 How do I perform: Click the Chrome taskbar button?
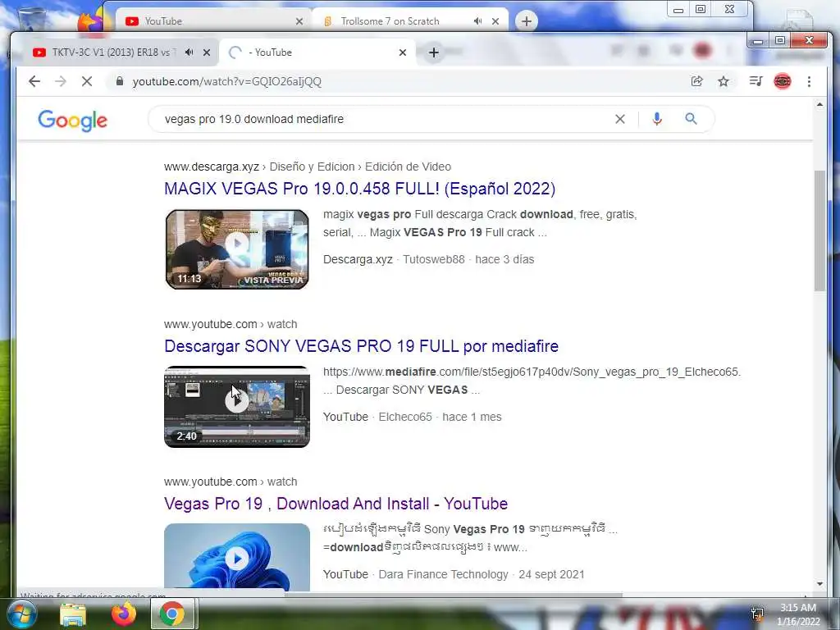point(172,614)
